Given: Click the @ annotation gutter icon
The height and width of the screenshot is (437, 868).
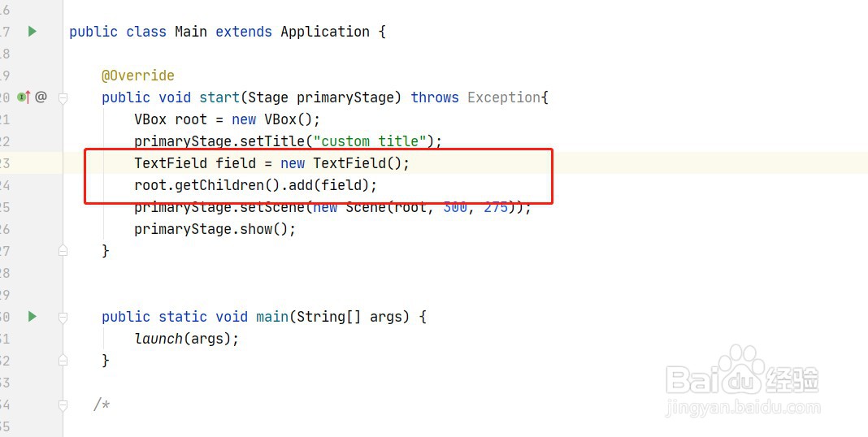Looking at the screenshot, I should coord(41,97).
